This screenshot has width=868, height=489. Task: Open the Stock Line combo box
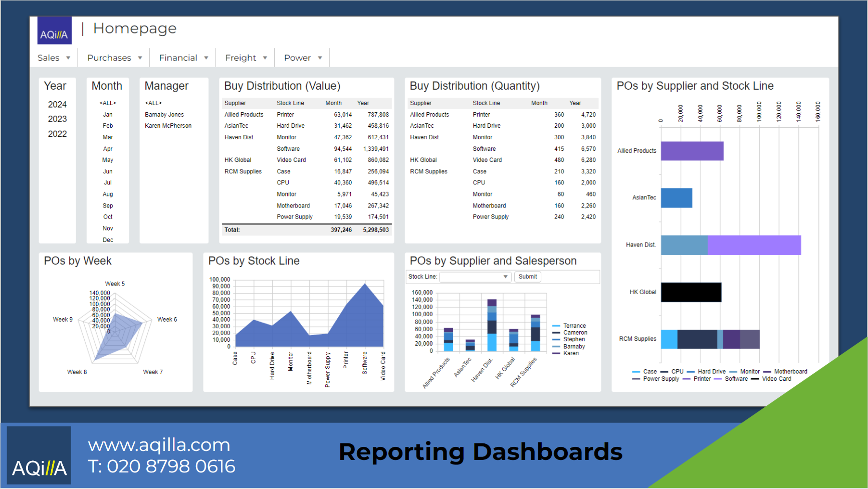(x=475, y=277)
